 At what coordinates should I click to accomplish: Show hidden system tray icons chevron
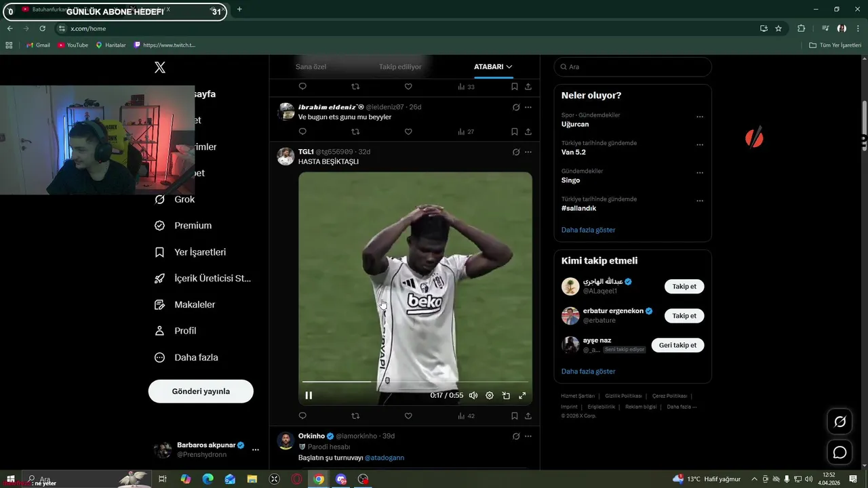754,479
